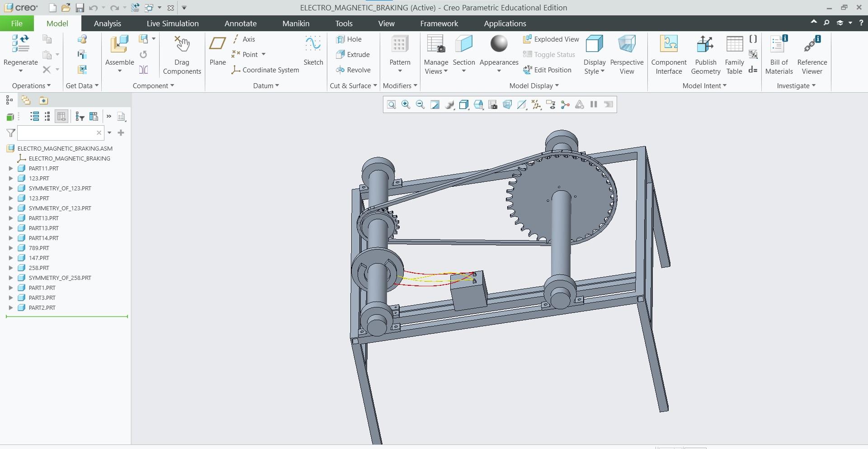The height and width of the screenshot is (449, 868).
Task: Open the File menu
Action: [17, 24]
